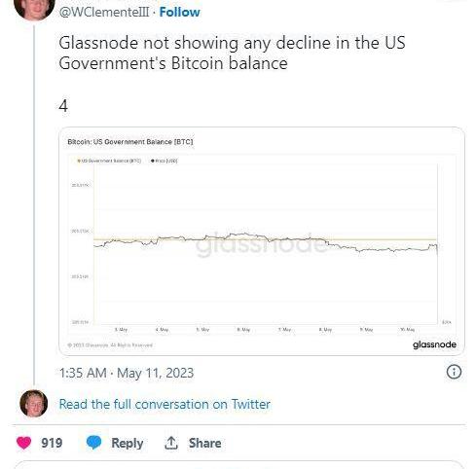Click the US Government Balance legend dot
Viewport: 476px width, 469px height.
click(x=78, y=161)
